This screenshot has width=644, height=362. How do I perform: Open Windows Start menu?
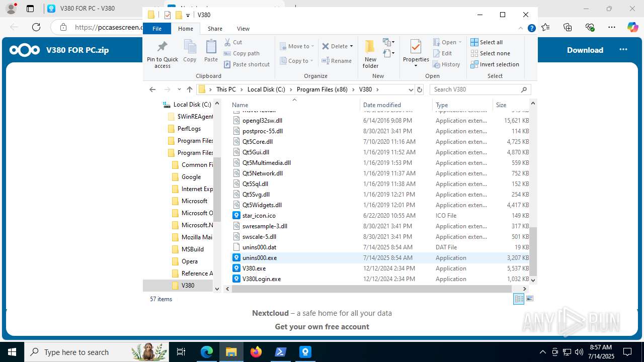click(12, 352)
